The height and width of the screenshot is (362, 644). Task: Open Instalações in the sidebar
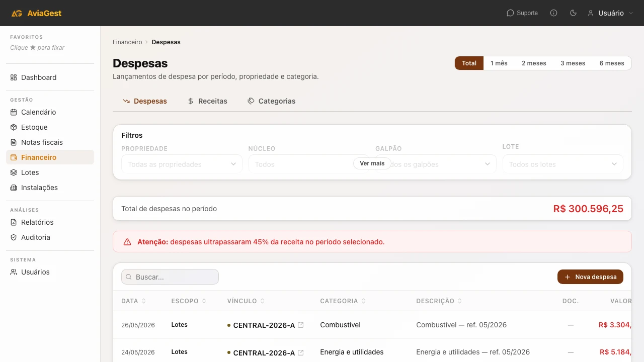[x=50, y=188]
